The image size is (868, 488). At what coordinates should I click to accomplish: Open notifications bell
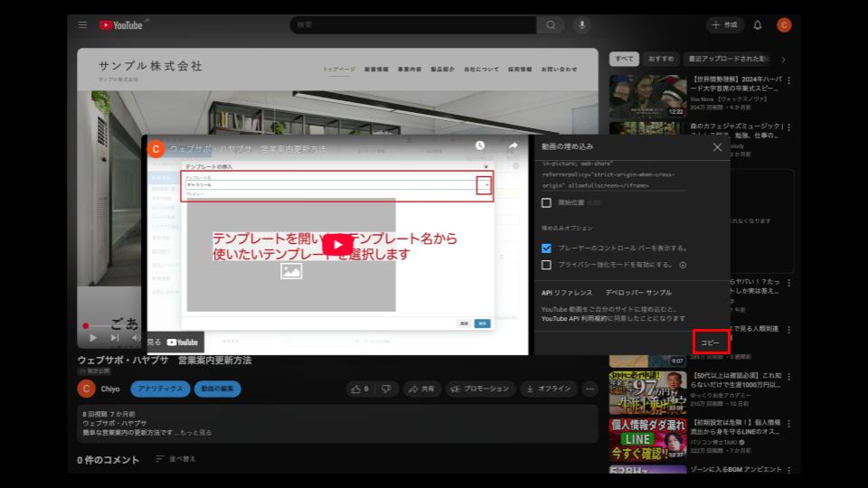(x=758, y=25)
